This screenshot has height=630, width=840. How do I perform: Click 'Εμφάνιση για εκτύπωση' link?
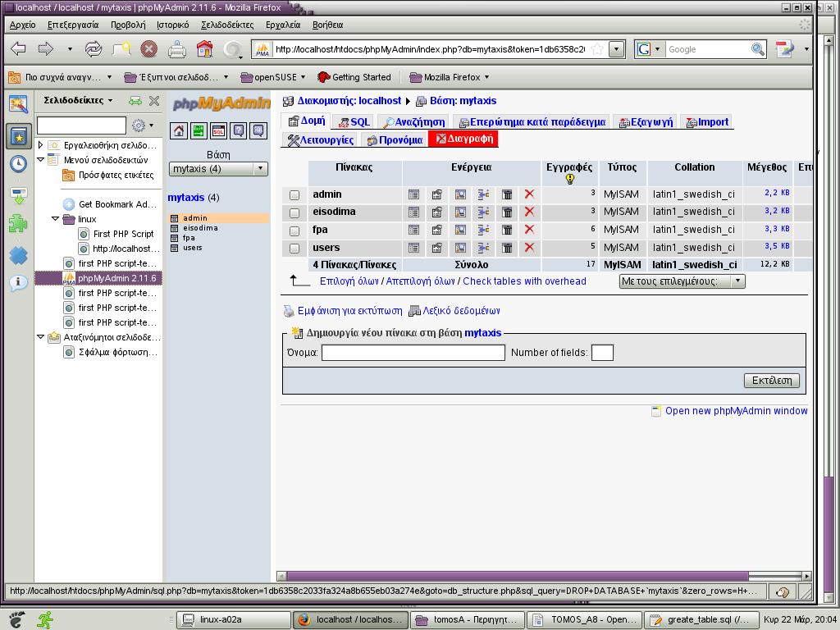tap(349, 311)
